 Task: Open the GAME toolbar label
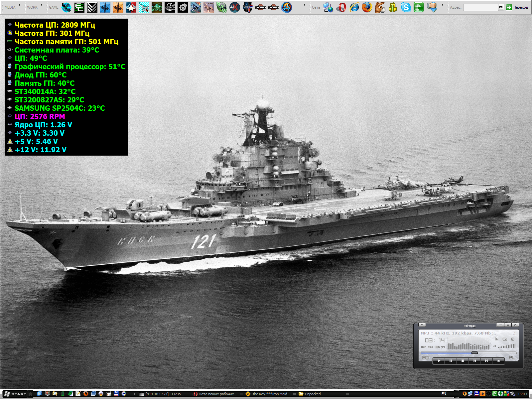click(x=54, y=7)
